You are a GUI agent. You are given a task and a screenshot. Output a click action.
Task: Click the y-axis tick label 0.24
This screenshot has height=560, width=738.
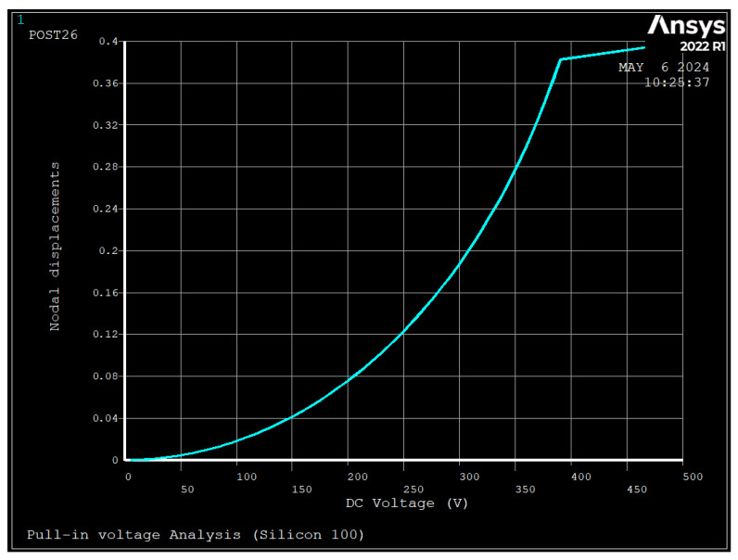[x=106, y=209]
